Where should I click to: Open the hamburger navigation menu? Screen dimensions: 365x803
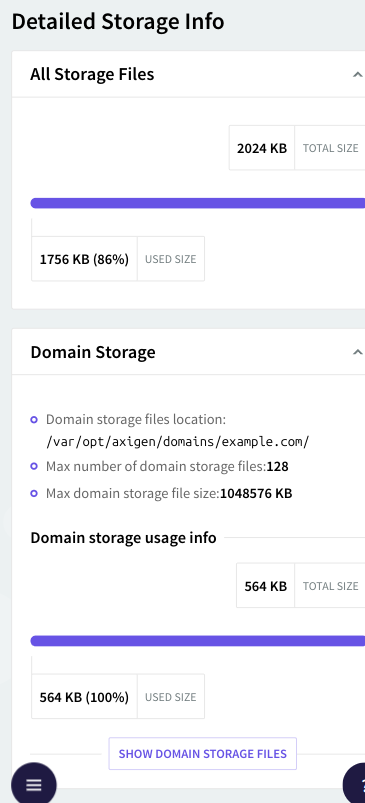(x=34, y=785)
